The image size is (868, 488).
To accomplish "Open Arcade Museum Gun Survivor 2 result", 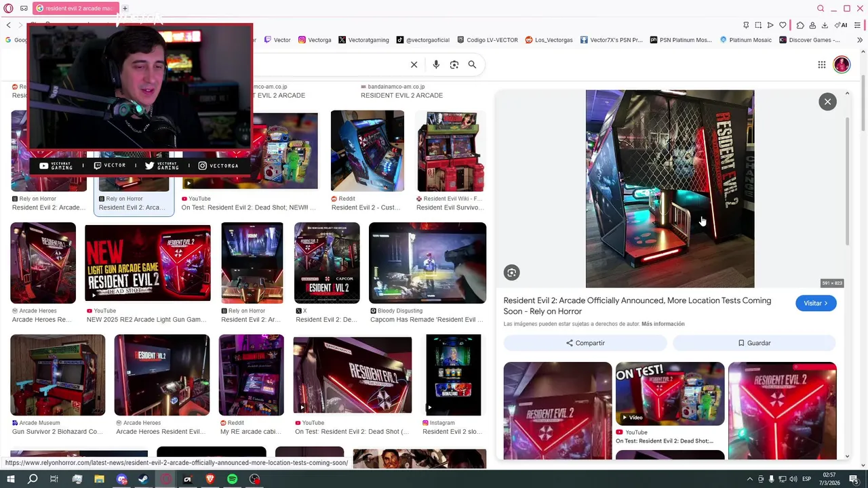I will coord(58,375).
